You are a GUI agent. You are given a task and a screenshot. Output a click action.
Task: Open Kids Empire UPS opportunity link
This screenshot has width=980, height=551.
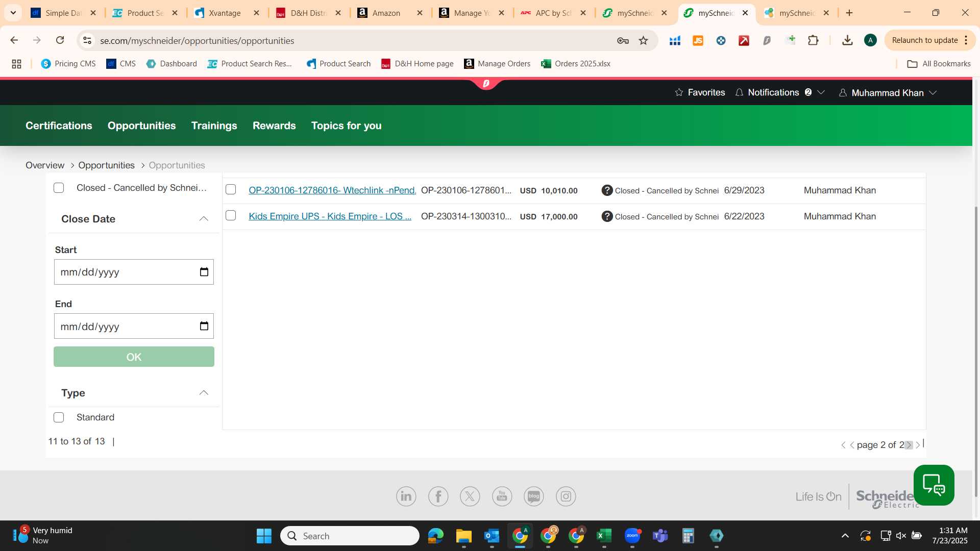pyautogui.click(x=330, y=216)
